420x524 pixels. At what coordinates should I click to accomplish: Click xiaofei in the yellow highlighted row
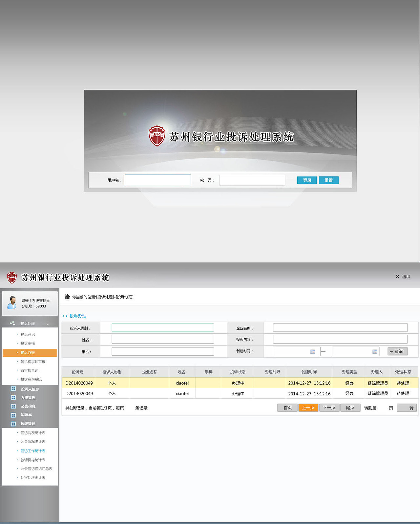coord(182,383)
